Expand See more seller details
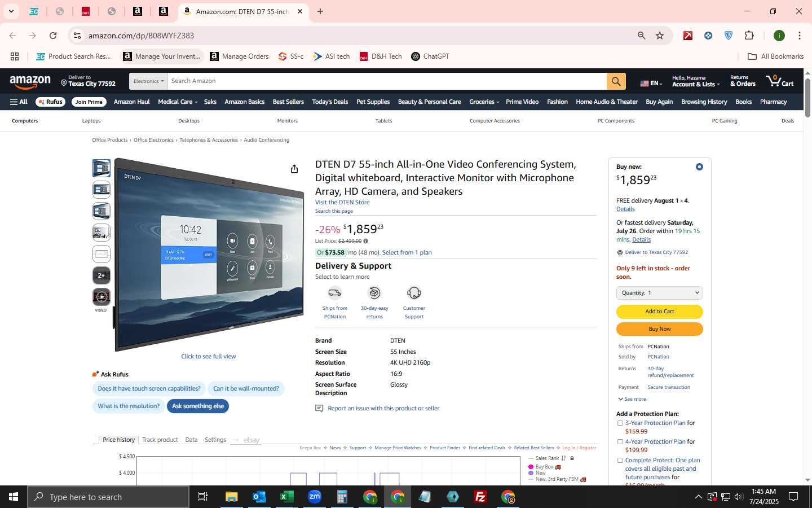The width and height of the screenshot is (812, 508). (632, 399)
